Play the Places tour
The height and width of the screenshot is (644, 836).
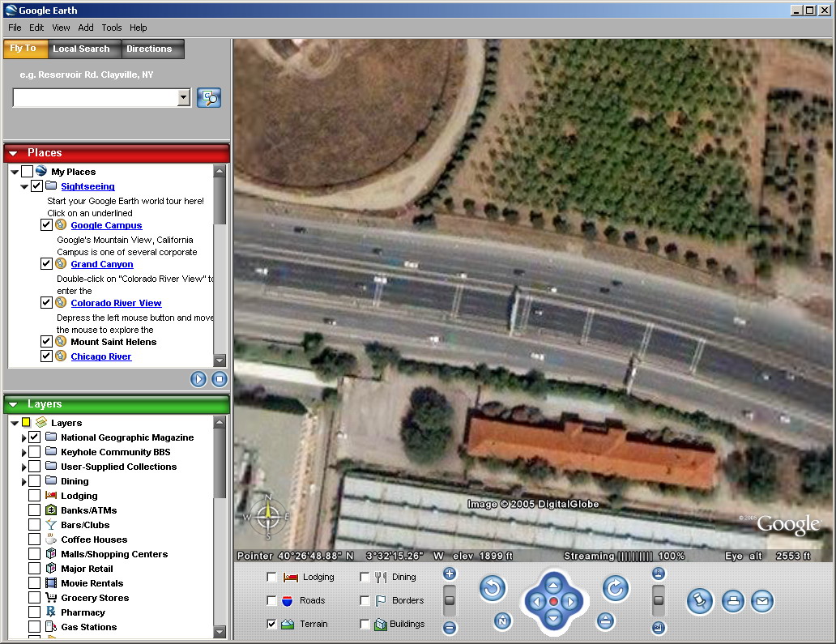[x=198, y=379]
